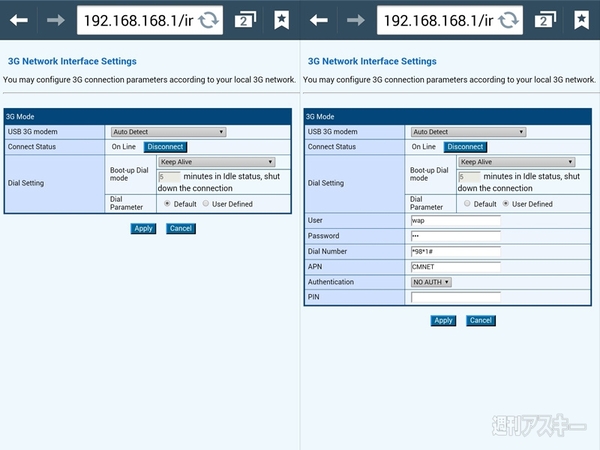
Task: Tap bookmark star in the left browser
Action: point(281,20)
